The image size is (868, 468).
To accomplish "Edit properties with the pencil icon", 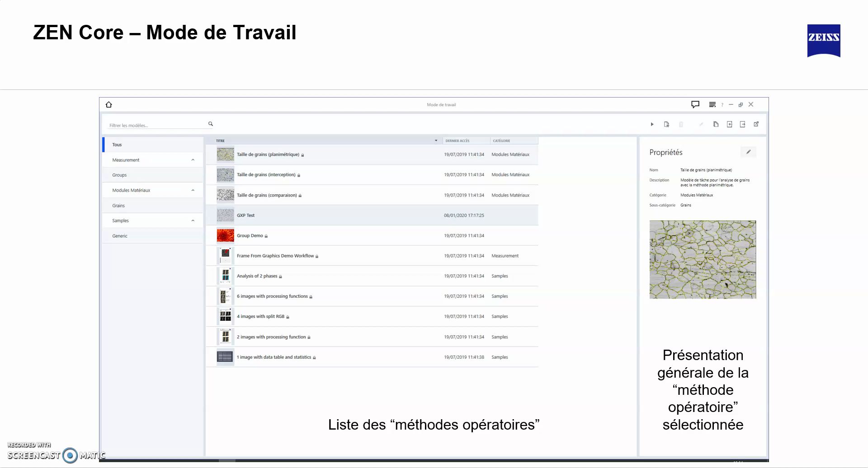I will [x=748, y=152].
